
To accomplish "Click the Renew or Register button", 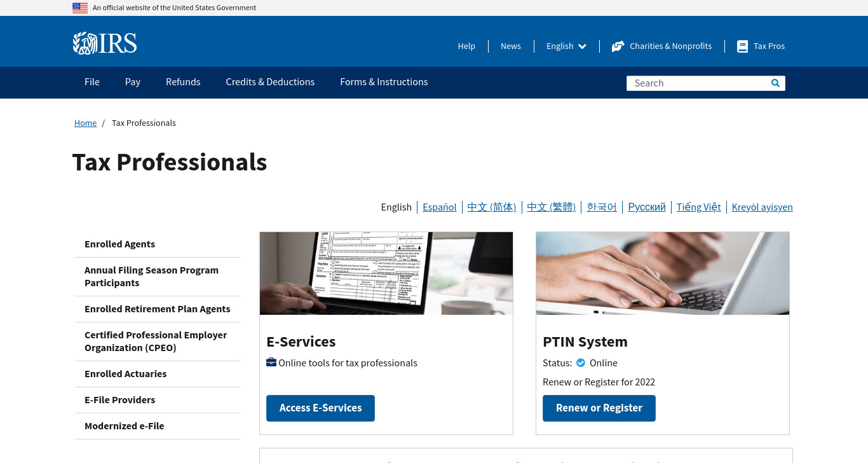I will click(599, 408).
